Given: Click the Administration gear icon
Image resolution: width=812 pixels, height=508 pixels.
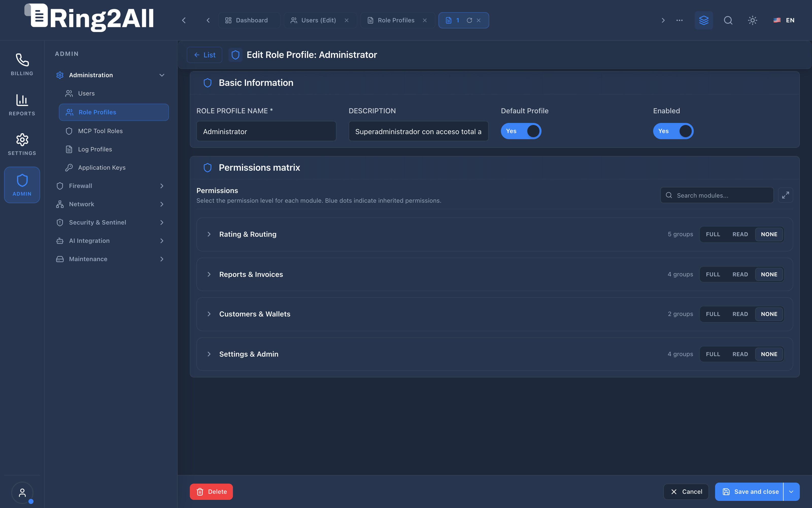Looking at the screenshot, I should tap(60, 75).
